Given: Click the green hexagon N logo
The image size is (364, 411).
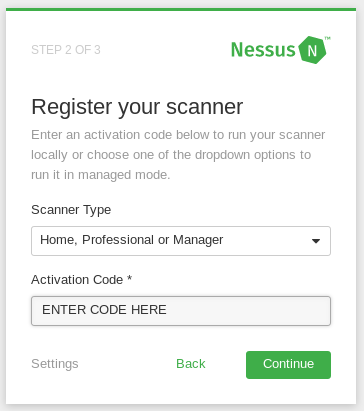Looking at the screenshot, I should [x=312, y=50].
